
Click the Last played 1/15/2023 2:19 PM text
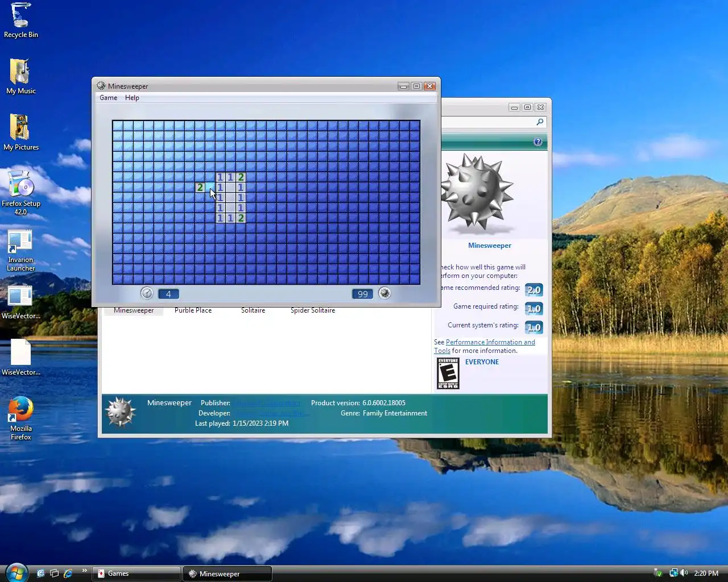tap(242, 423)
